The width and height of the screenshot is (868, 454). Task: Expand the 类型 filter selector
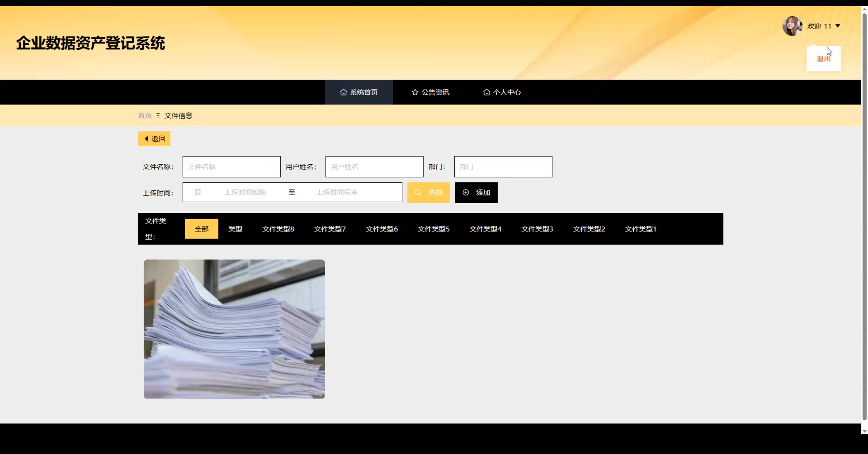pos(235,229)
